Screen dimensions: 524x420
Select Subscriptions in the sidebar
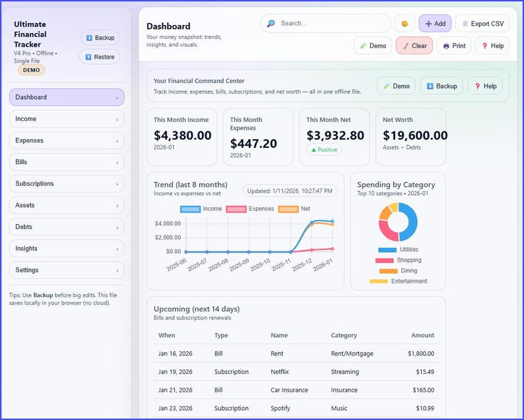click(67, 183)
